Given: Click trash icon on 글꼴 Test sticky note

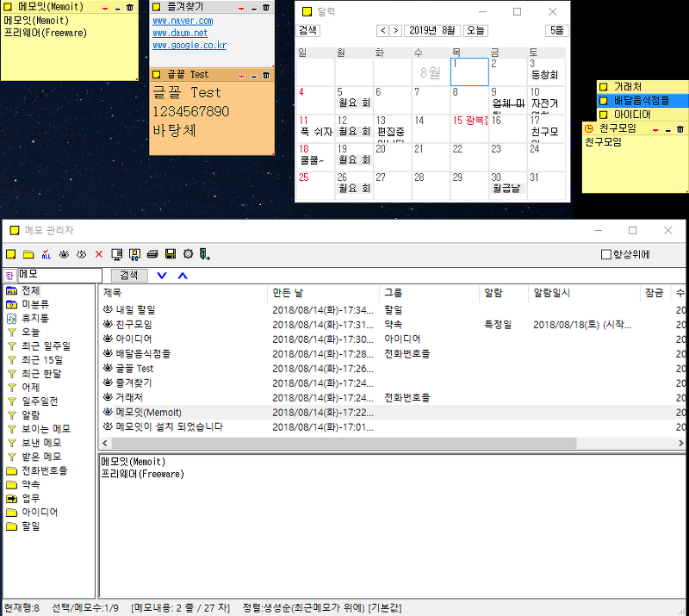Looking at the screenshot, I should [266, 75].
